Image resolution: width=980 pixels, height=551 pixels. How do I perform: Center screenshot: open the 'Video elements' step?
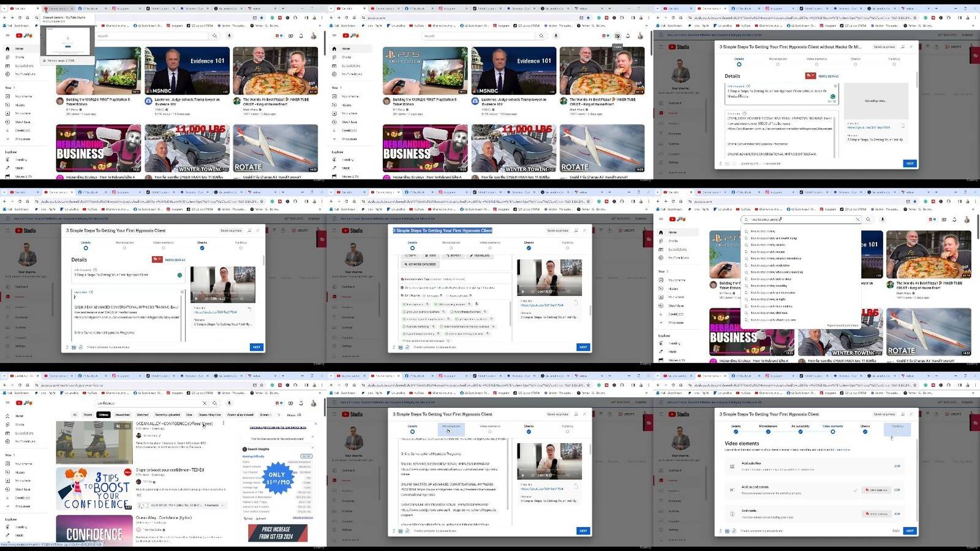[x=490, y=245]
